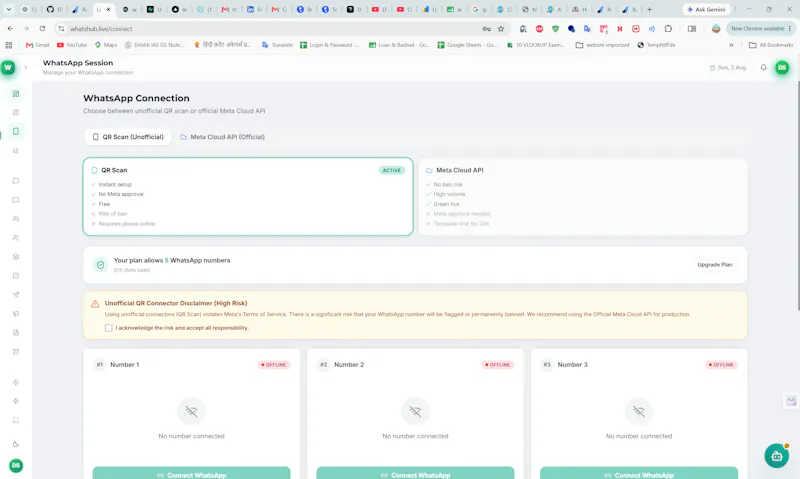Close the active whatshub browser tab
Image resolution: width=800 pixels, height=479 pixels.
point(109,9)
